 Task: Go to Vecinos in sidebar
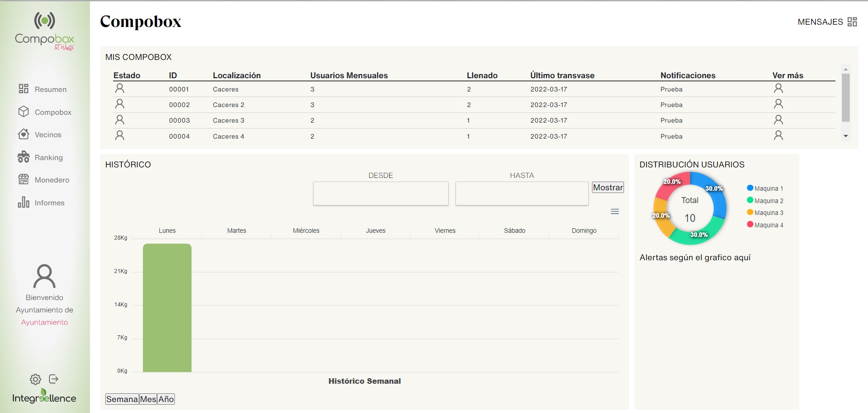[x=48, y=134]
